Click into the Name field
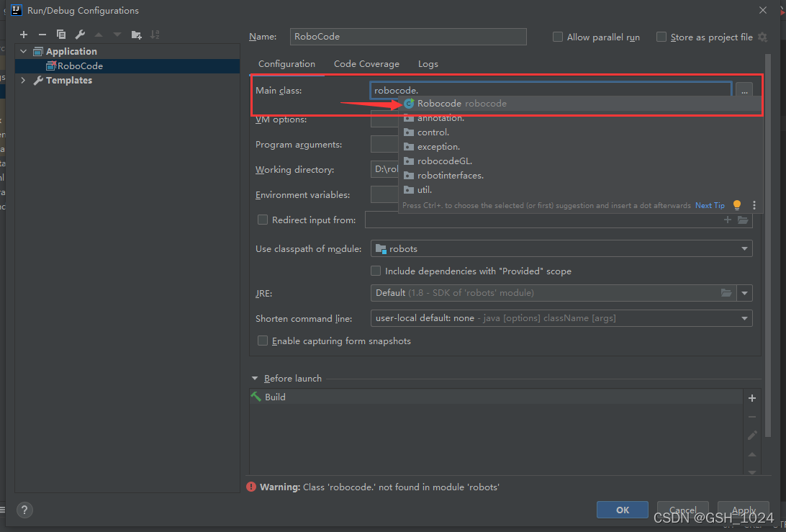This screenshot has width=786, height=532. pyautogui.click(x=408, y=37)
